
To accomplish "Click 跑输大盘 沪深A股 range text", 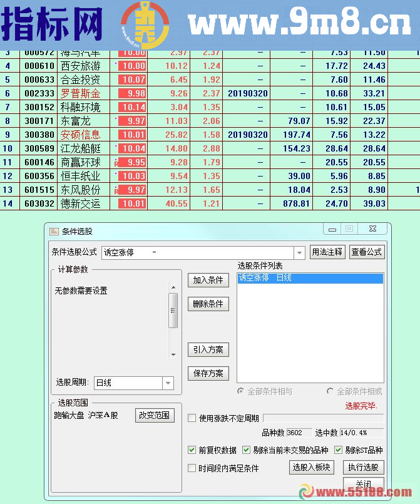I will tap(86, 415).
